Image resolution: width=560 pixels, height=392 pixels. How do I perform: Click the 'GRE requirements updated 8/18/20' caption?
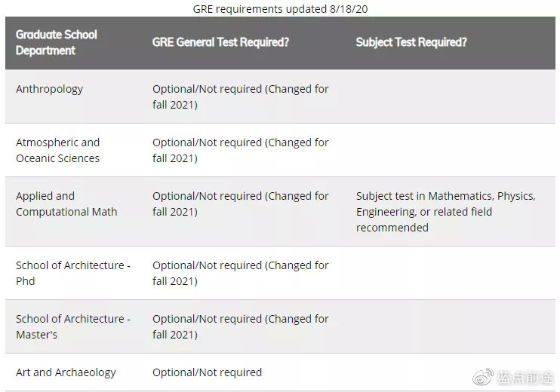[x=280, y=8]
